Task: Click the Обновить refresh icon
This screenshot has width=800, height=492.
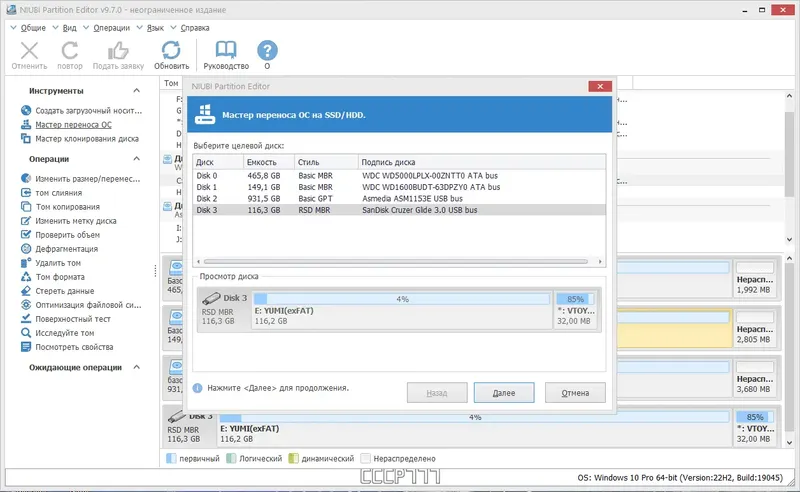Action: 171,51
